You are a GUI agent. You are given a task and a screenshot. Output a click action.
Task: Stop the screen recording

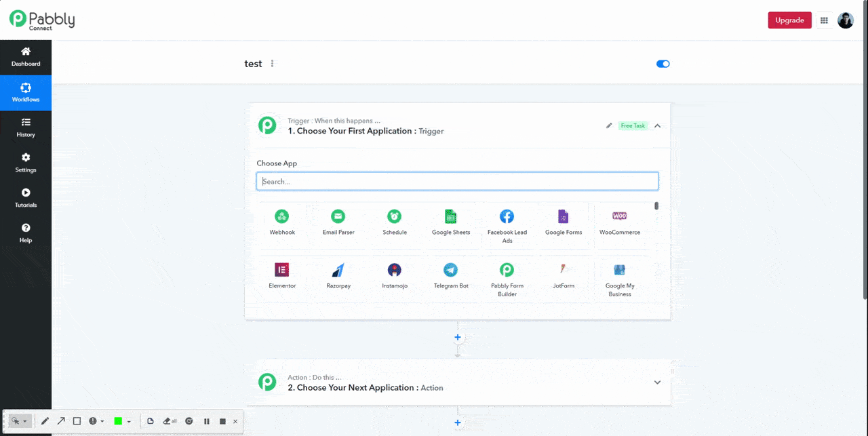tap(222, 421)
